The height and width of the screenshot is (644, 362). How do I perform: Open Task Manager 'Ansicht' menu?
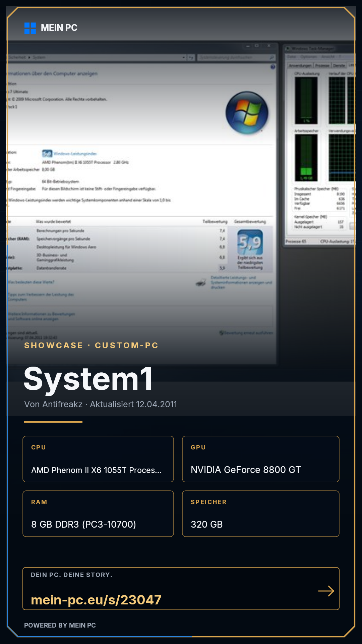[x=328, y=57]
